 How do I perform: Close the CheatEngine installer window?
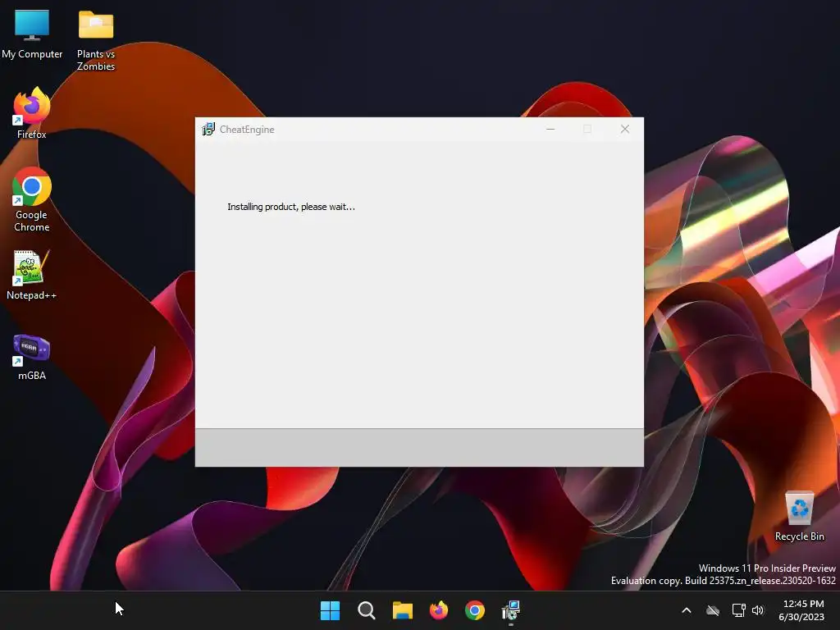624,129
